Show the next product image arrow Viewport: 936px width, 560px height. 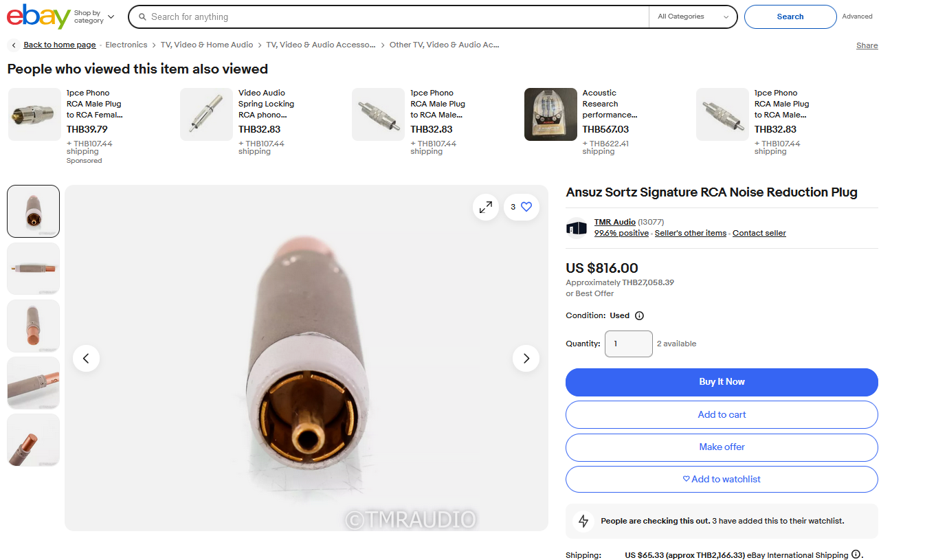point(526,358)
